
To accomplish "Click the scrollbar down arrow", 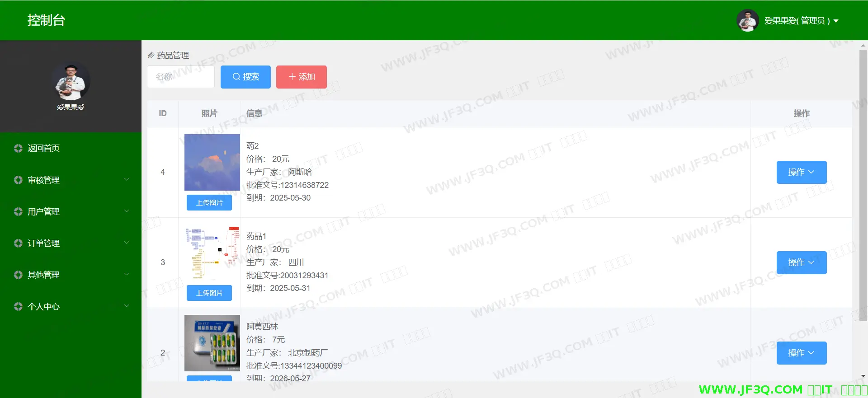I will click(x=863, y=376).
